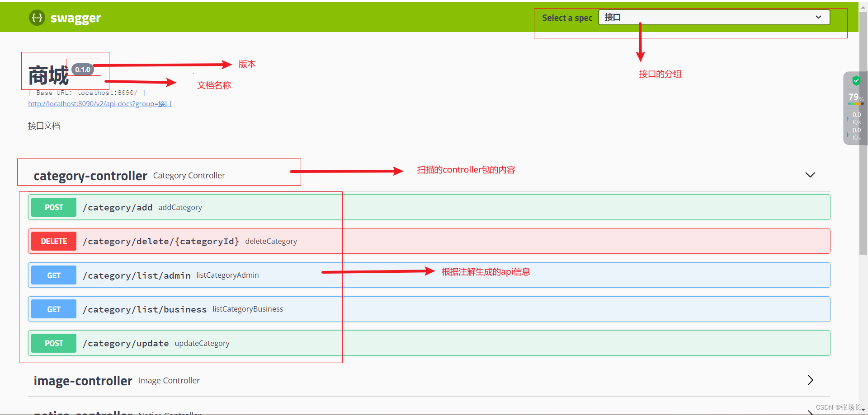Click the addCategory summary text
The width and height of the screenshot is (868, 415).
click(x=180, y=207)
